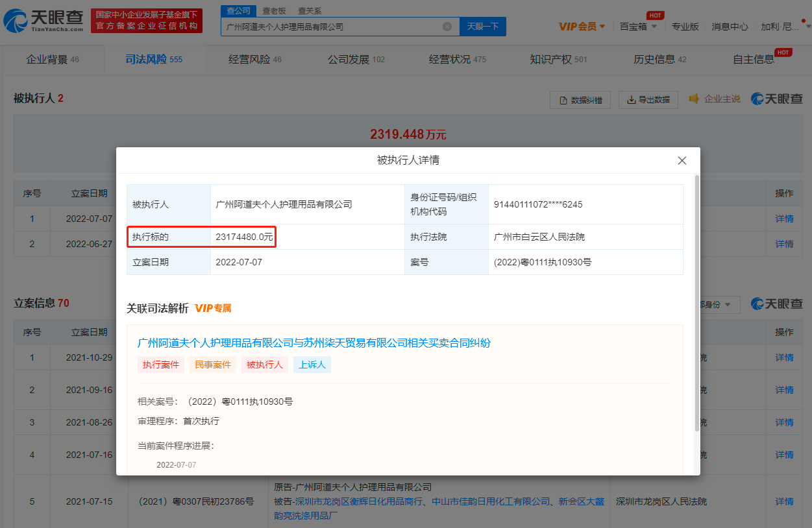Click the 2319.448万元 total amount
Viewport: 812px width, 528px height.
pos(408,134)
